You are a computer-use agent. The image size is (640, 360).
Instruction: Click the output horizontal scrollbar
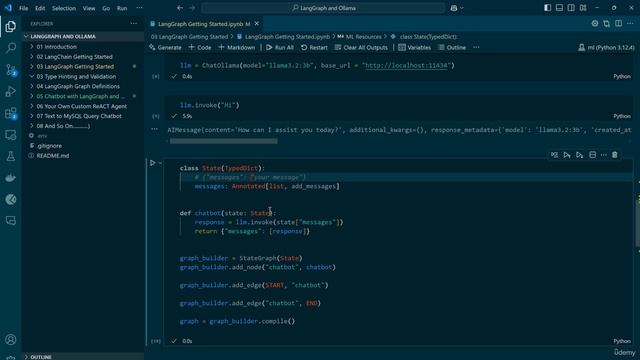point(223,141)
